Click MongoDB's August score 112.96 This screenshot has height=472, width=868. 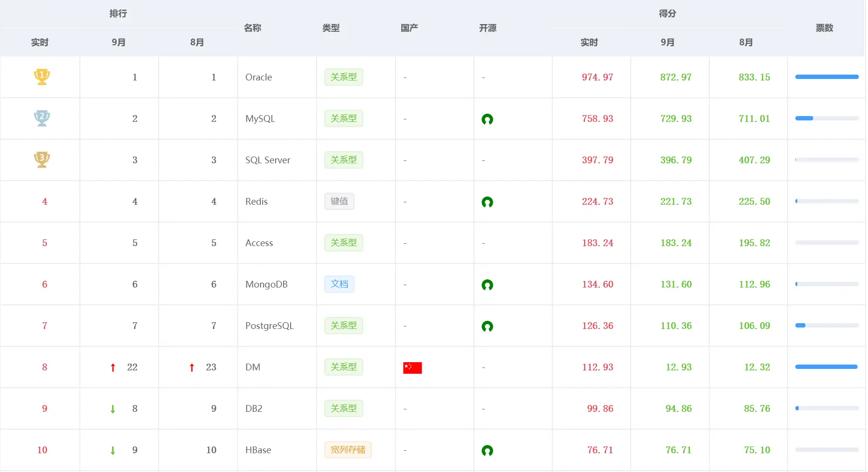click(754, 284)
